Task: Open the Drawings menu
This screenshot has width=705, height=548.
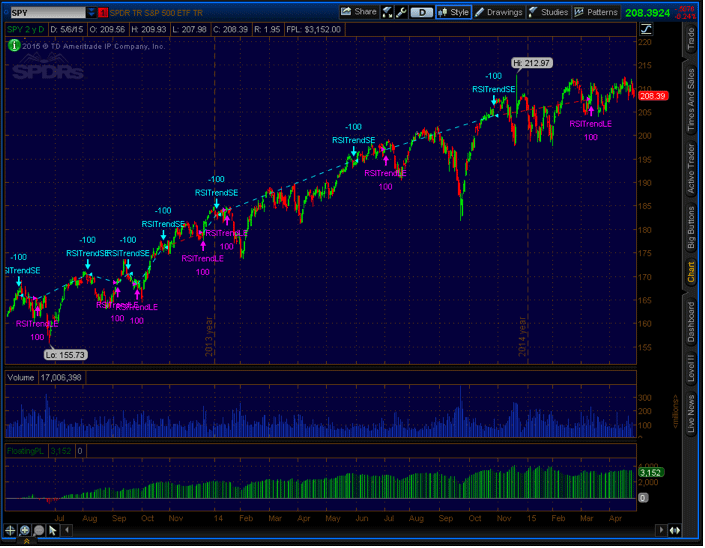Action: pos(499,13)
